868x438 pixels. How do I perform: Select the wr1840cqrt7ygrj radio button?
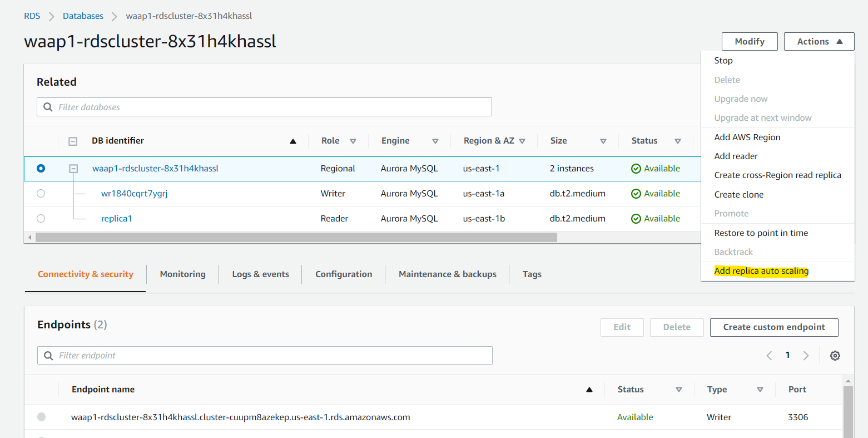(41, 194)
